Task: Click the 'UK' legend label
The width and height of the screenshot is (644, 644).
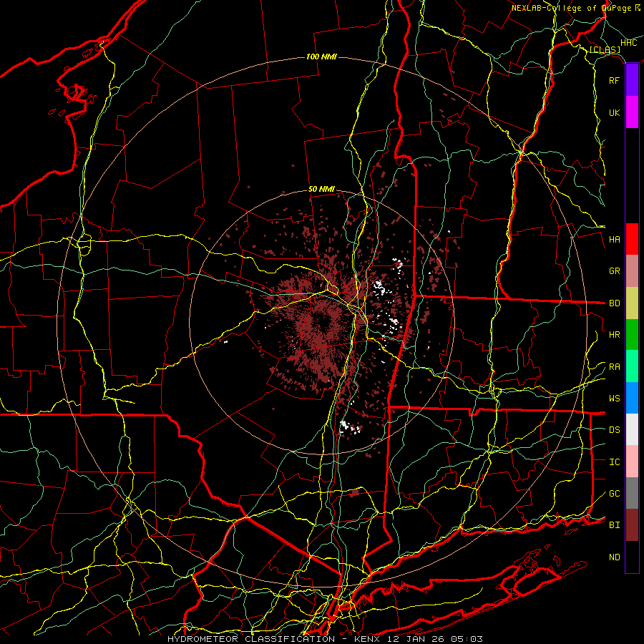Action: (x=614, y=112)
